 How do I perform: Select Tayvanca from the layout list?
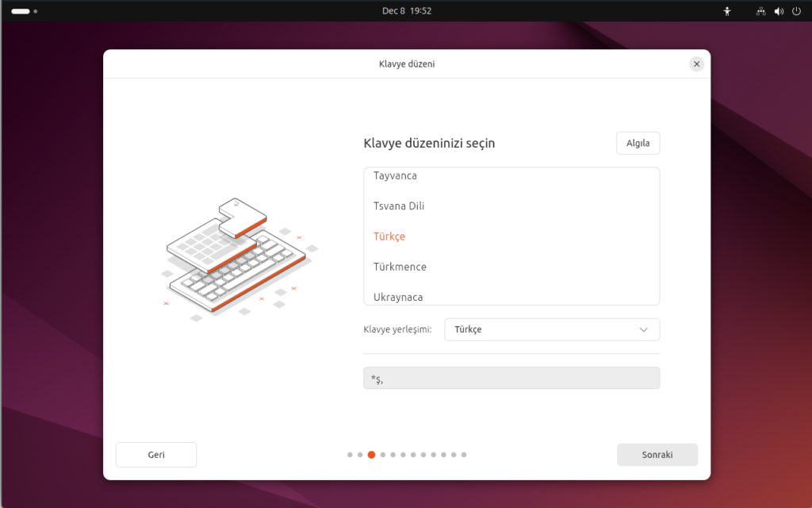pyautogui.click(x=396, y=176)
